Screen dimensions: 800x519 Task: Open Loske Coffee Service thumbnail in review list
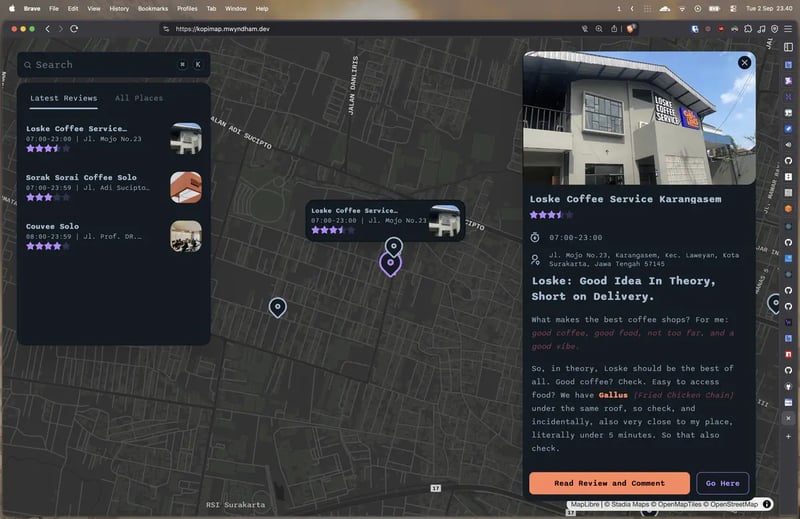(186, 138)
